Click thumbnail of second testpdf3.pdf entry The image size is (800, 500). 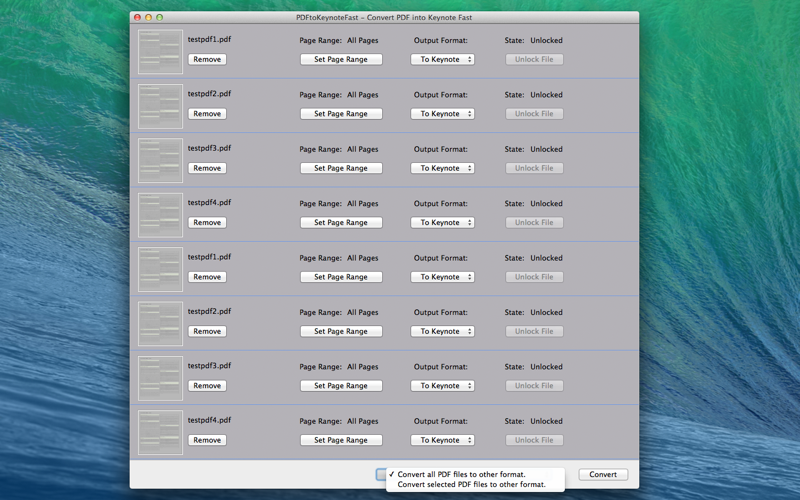[160, 378]
